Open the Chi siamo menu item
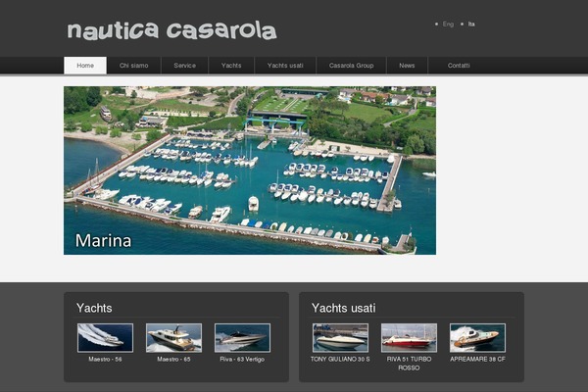The height and width of the screenshot is (392, 588). coord(134,66)
